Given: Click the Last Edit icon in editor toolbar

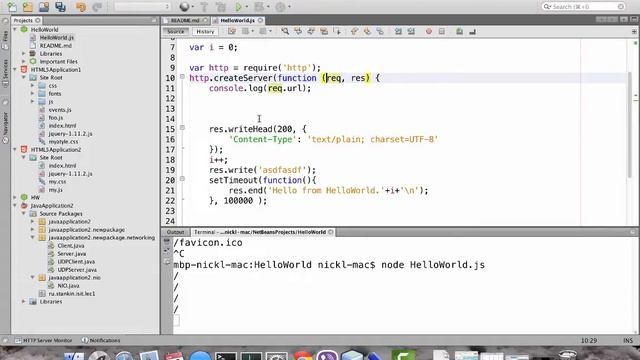Looking at the screenshot, I should pos(232,31).
